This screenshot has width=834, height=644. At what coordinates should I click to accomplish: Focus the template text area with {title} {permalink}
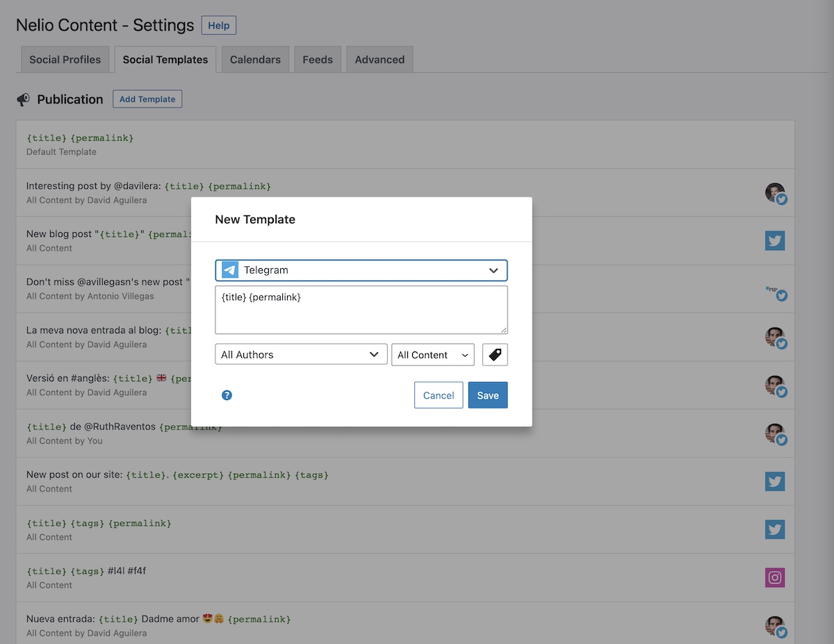pos(361,310)
